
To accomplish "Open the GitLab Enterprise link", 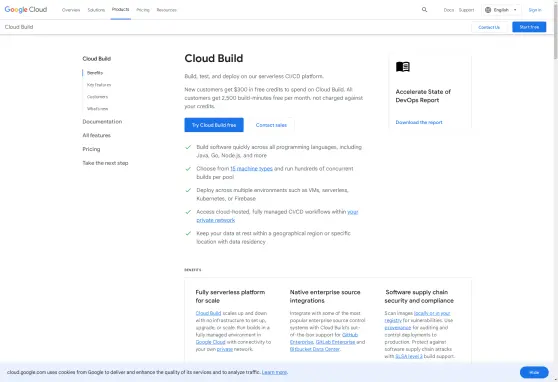I will coord(335,342).
